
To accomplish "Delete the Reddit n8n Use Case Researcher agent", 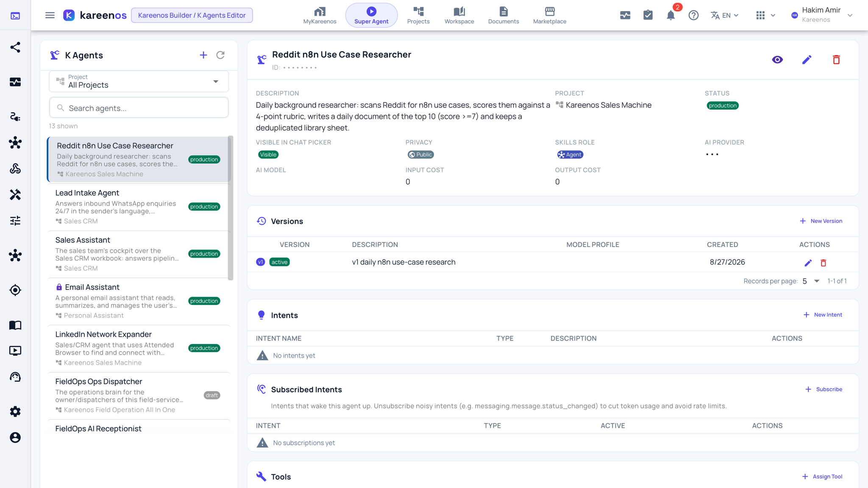I will (836, 60).
